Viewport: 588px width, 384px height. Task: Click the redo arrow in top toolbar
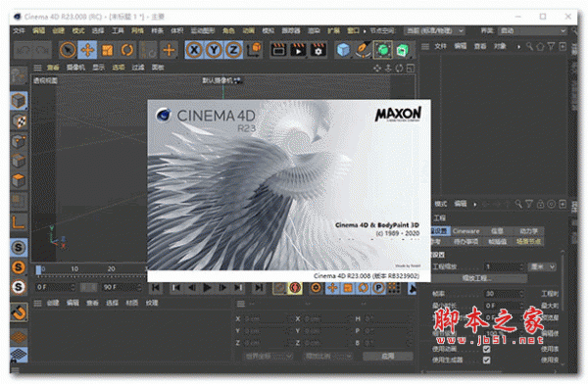pos(42,50)
